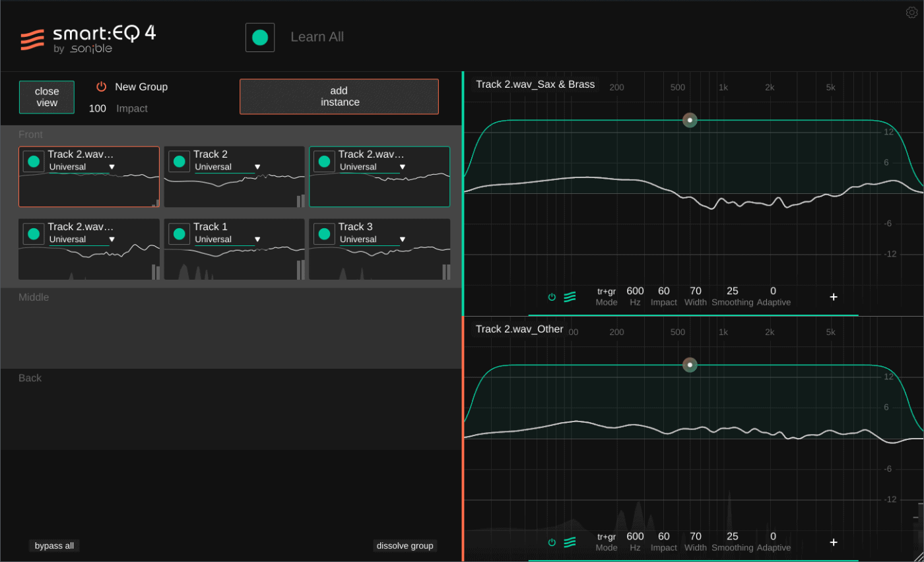Click the Width 70 value in Track 2.wav_Other panel

pyautogui.click(x=696, y=536)
